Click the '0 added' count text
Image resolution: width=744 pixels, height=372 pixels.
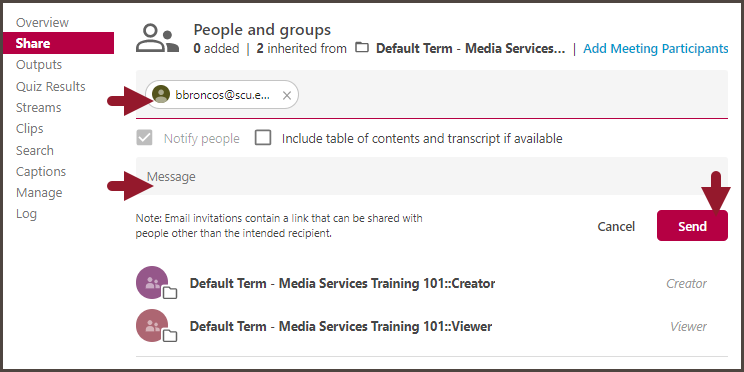(216, 48)
